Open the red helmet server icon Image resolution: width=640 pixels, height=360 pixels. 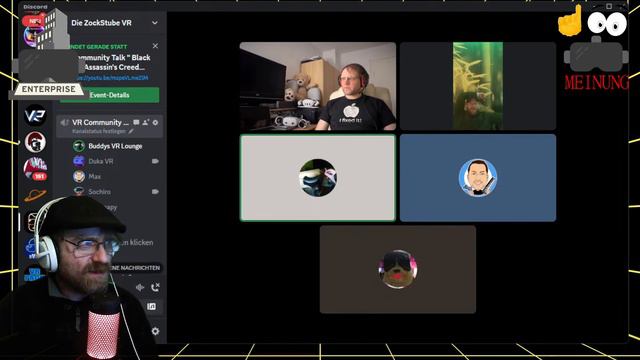[x=35, y=142]
